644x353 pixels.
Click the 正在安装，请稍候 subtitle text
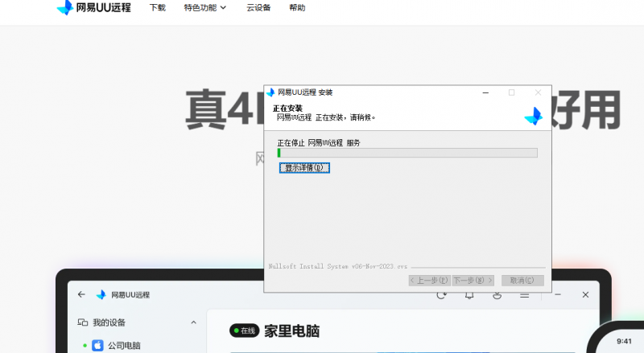click(x=326, y=118)
